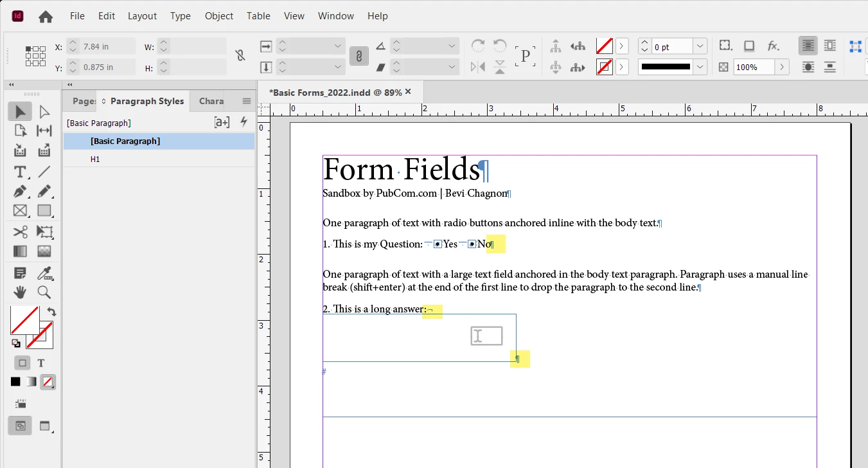Screen dimensions: 868x468
Task: Open the Layout menu
Action: [x=142, y=15]
